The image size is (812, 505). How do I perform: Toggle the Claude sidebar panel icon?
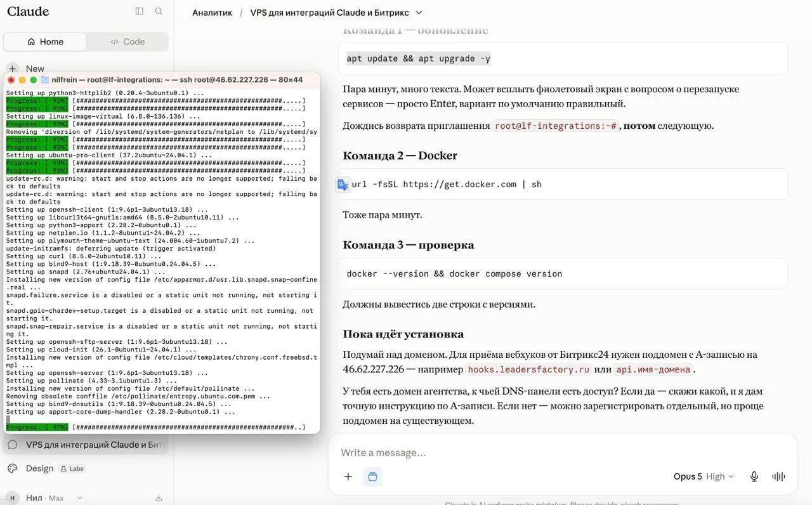(x=140, y=11)
